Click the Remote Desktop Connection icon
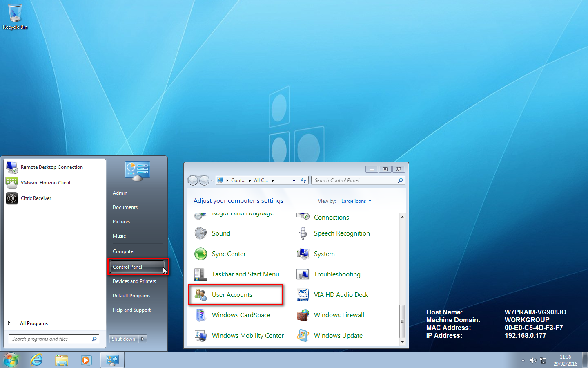The image size is (588, 368). tap(12, 167)
